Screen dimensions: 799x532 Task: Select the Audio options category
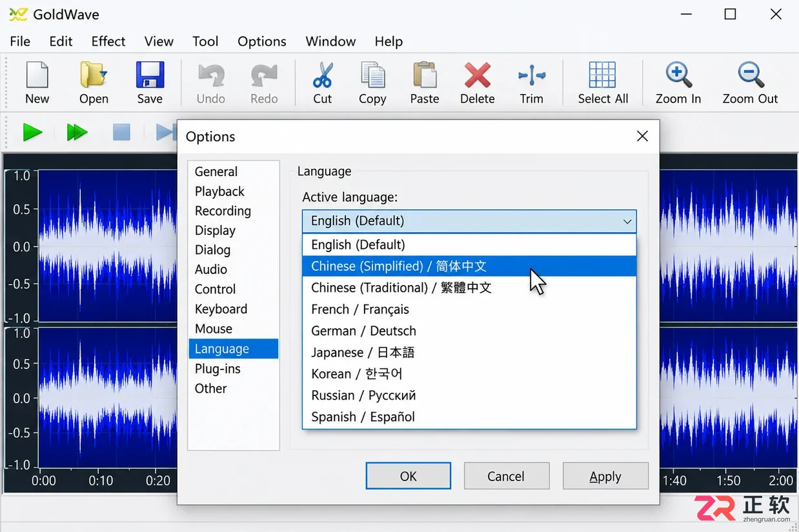click(x=234, y=270)
